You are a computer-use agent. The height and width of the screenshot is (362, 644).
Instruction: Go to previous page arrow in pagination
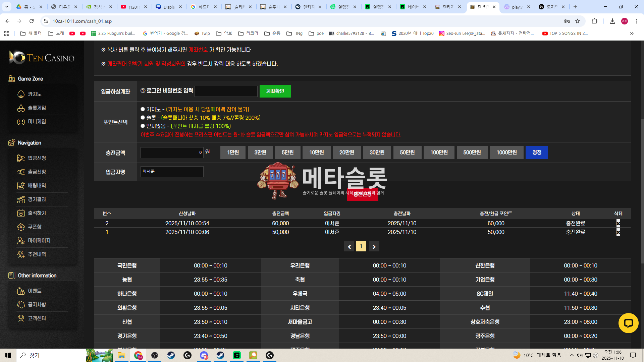pos(349,247)
